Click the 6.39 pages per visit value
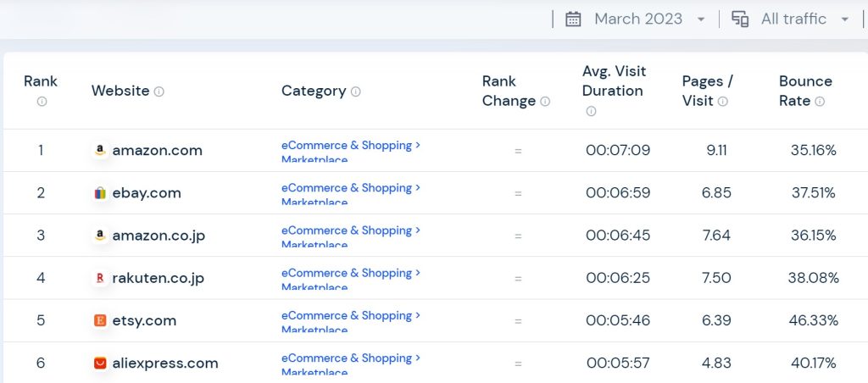 (716, 320)
